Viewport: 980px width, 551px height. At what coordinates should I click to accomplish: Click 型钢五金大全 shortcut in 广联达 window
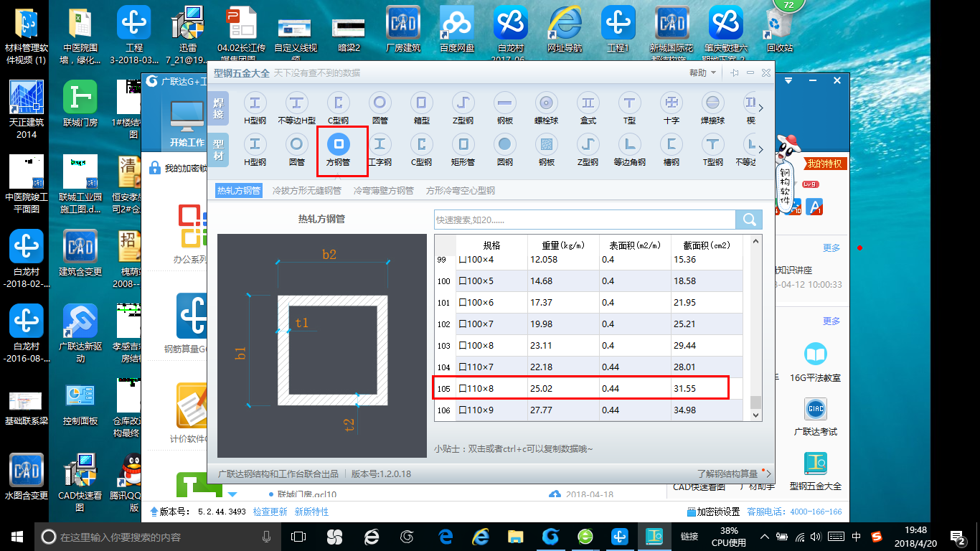point(815,471)
